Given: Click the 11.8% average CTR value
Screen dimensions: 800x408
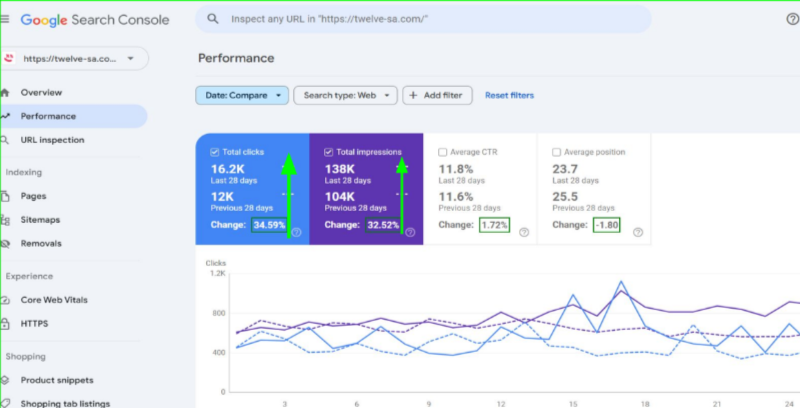Looking at the screenshot, I should [456, 169].
